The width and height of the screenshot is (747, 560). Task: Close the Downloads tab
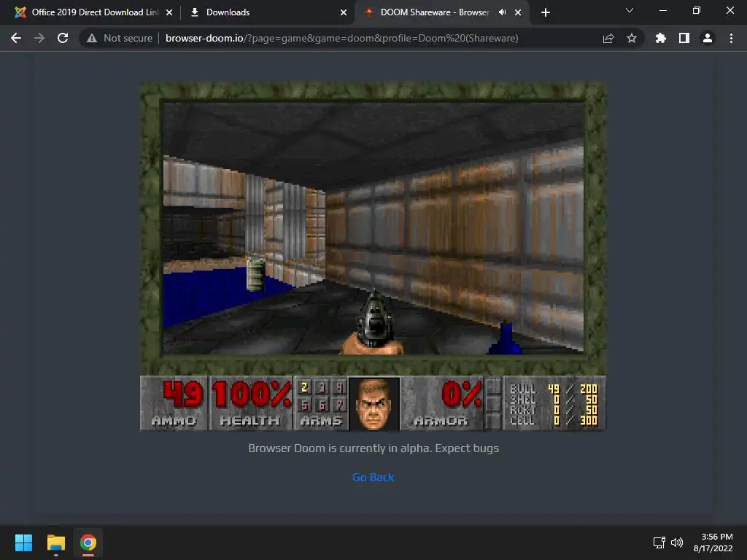(x=344, y=12)
